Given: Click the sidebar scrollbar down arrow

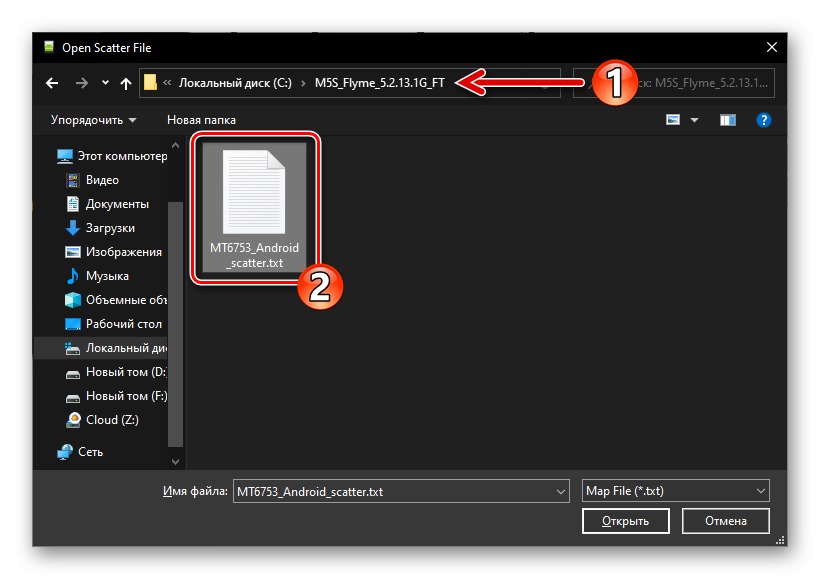Looking at the screenshot, I should 175,461.
